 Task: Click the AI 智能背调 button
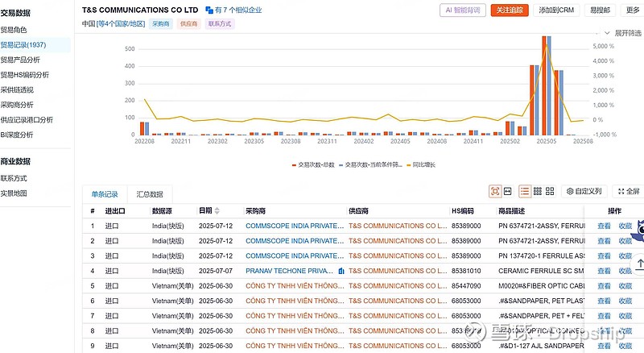463,10
